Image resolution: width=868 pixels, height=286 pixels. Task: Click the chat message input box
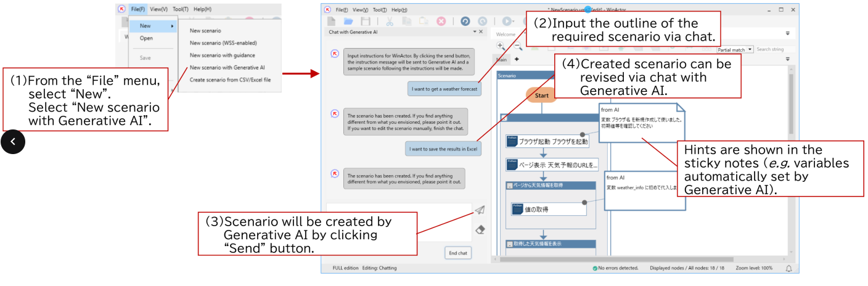click(x=399, y=223)
